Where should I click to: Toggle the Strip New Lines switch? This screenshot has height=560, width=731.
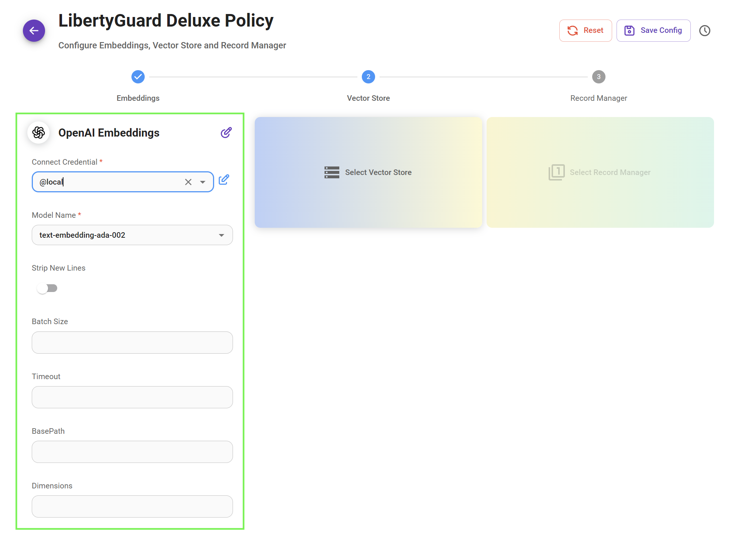(x=47, y=288)
